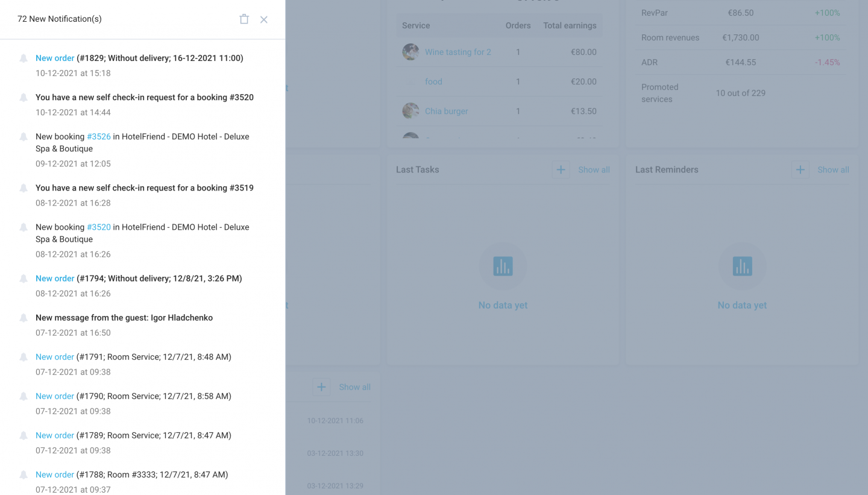Click bell icon beside order #1789
Image resolution: width=868 pixels, height=495 pixels.
[24, 435]
